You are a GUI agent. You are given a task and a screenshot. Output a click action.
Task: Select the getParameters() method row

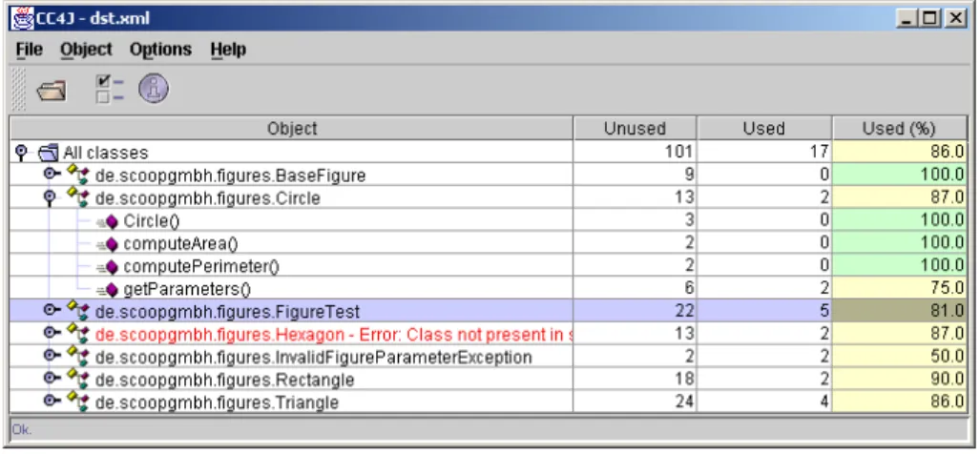187,290
